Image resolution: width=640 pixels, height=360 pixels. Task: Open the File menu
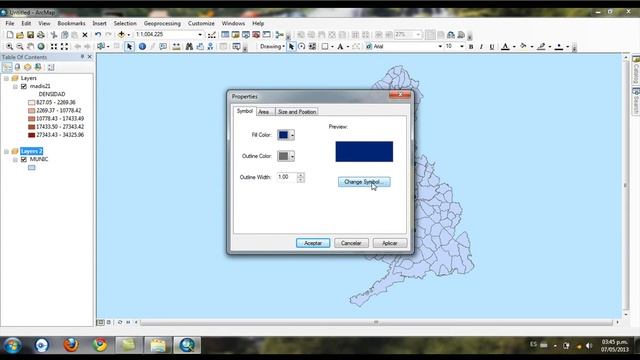point(10,24)
